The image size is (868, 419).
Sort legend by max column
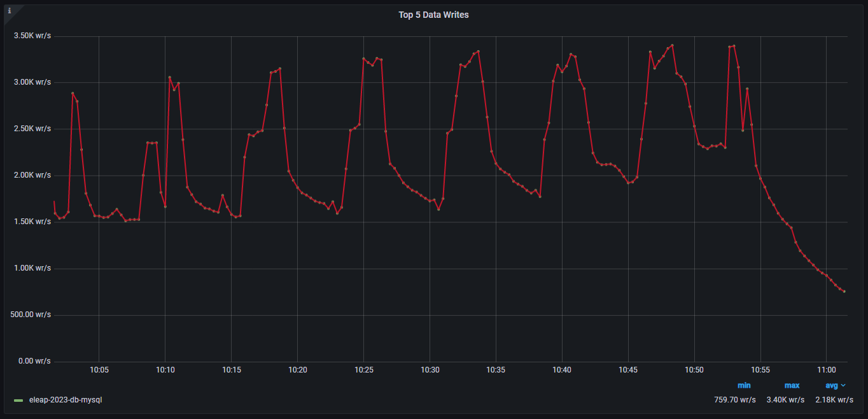(792, 385)
